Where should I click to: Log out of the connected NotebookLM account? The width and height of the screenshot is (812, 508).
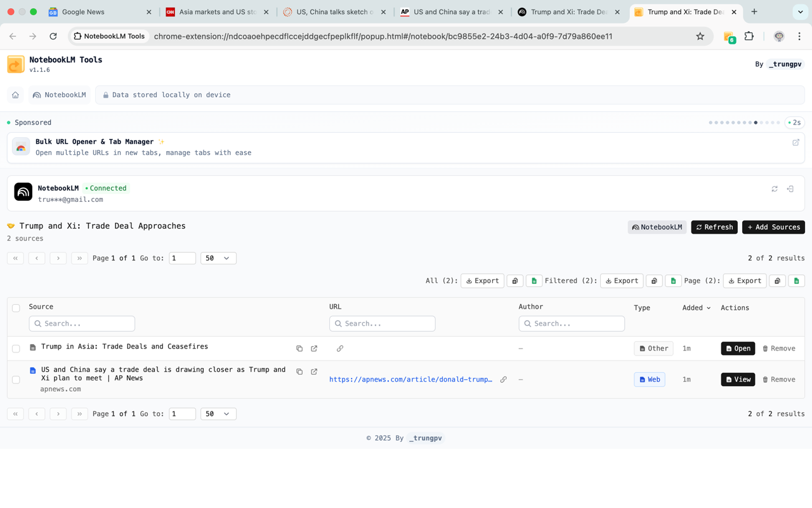point(790,189)
